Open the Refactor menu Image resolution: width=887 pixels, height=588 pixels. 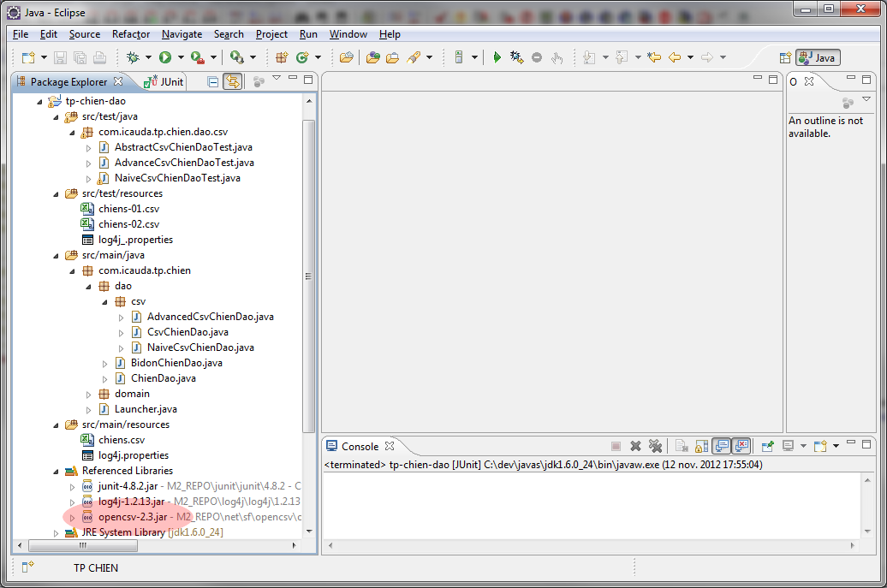pyautogui.click(x=130, y=34)
